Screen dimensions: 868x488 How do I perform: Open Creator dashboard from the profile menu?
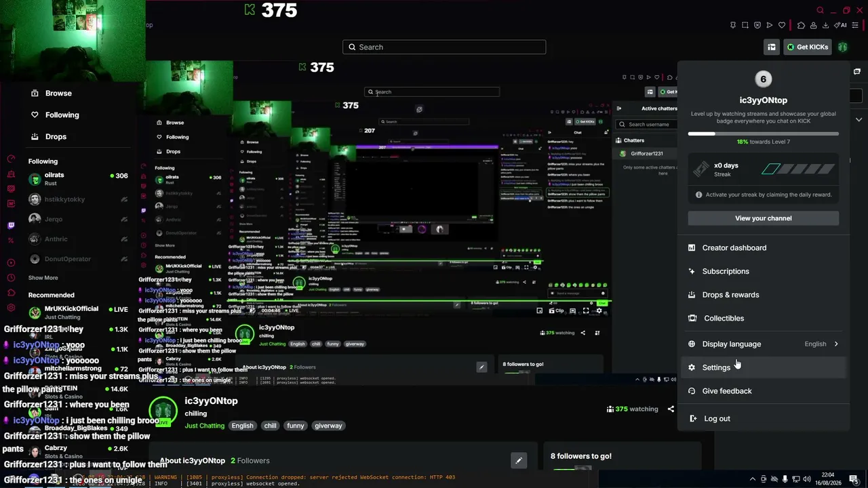pos(764,248)
